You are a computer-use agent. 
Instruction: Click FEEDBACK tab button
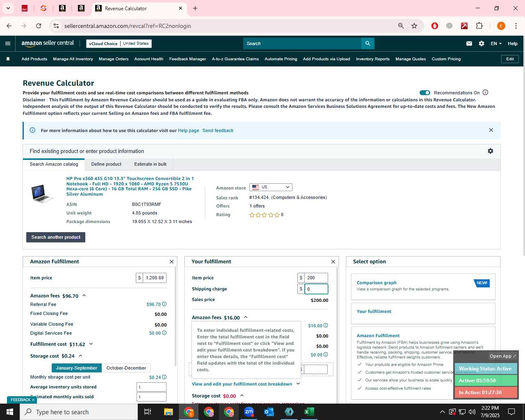[23, 400]
